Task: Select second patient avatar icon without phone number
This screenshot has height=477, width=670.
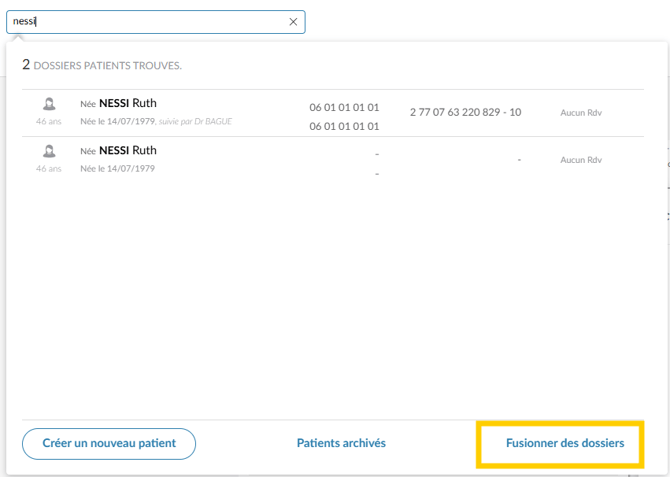Action: [49, 151]
